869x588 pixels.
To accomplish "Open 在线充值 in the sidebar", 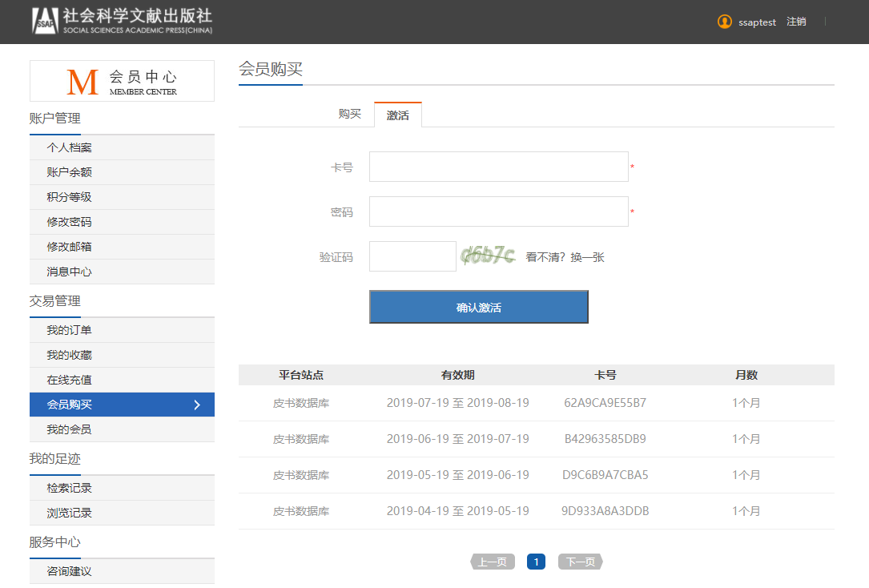I will point(70,380).
